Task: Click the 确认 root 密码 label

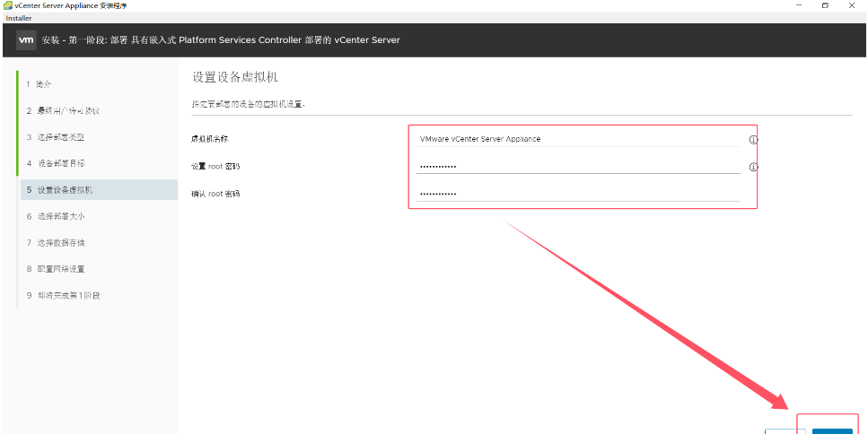Action: [215, 194]
